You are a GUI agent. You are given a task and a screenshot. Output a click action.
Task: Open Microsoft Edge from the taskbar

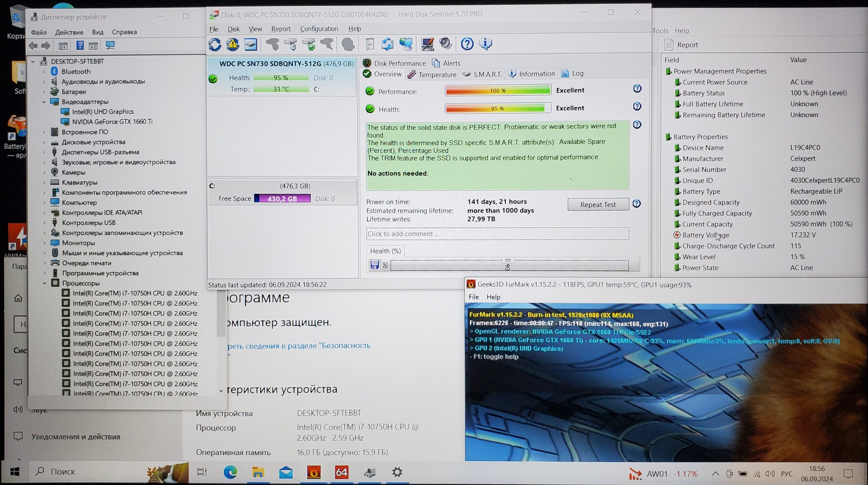pyautogui.click(x=230, y=472)
